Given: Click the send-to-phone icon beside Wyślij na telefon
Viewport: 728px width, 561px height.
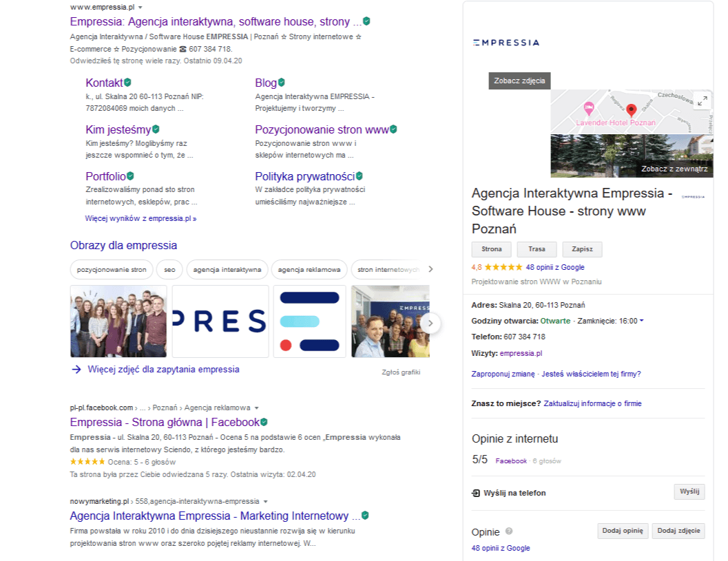Looking at the screenshot, I should click(x=476, y=493).
